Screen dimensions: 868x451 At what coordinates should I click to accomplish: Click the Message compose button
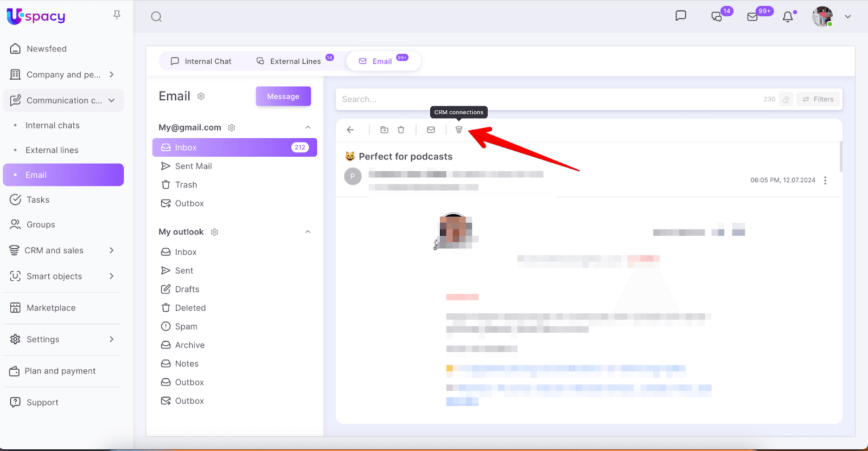click(283, 96)
